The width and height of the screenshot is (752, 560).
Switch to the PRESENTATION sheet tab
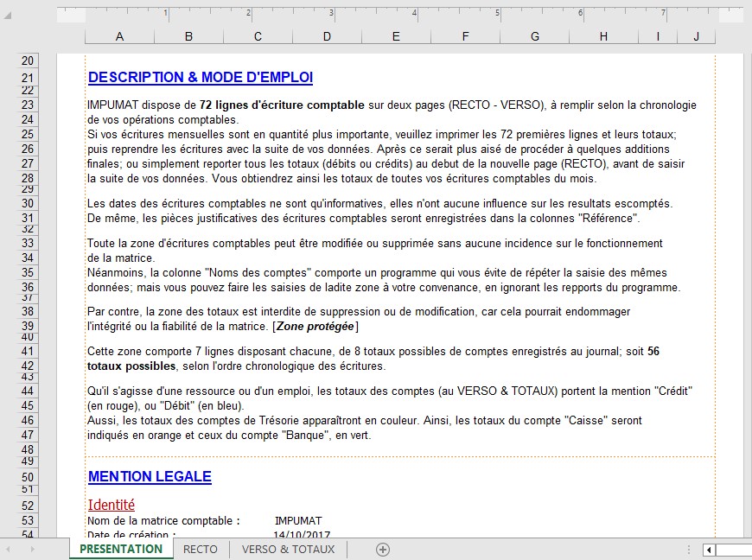121,549
